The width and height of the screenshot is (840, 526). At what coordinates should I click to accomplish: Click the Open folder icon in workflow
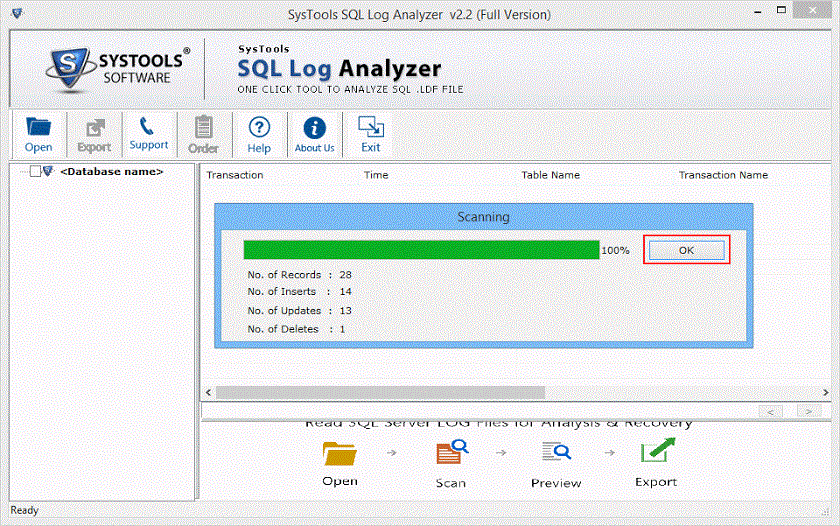(x=340, y=454)
